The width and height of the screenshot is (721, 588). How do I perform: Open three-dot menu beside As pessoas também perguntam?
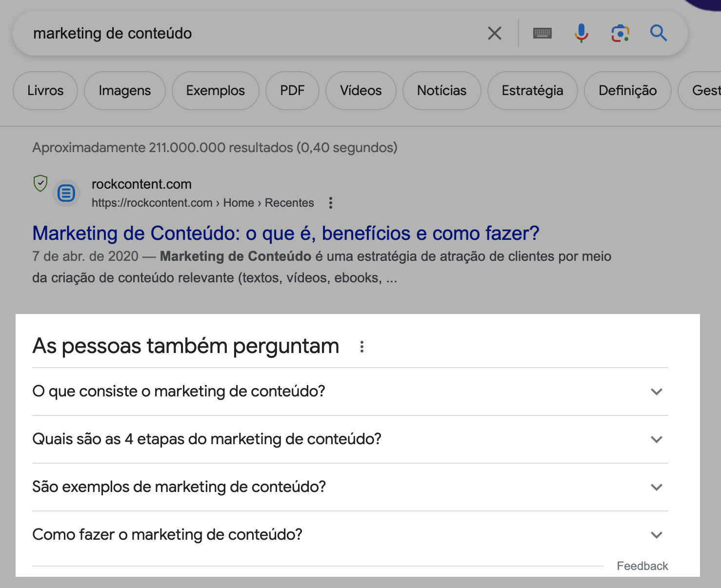tap(362, 347)
